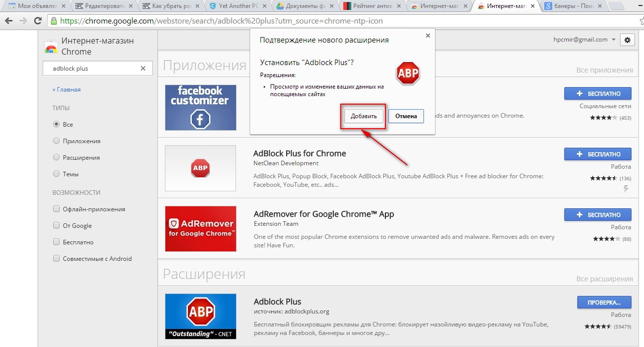Open the settings gear menu
Image resolution: width=644 pixels, height=347 pixels.
(x=627, y=40)
